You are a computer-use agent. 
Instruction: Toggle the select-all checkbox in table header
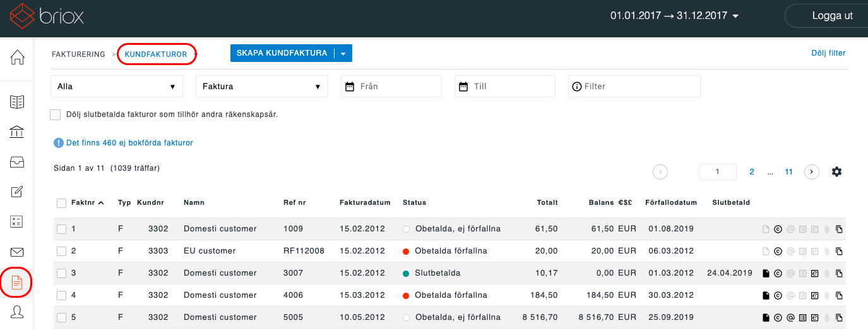point(61,203)
